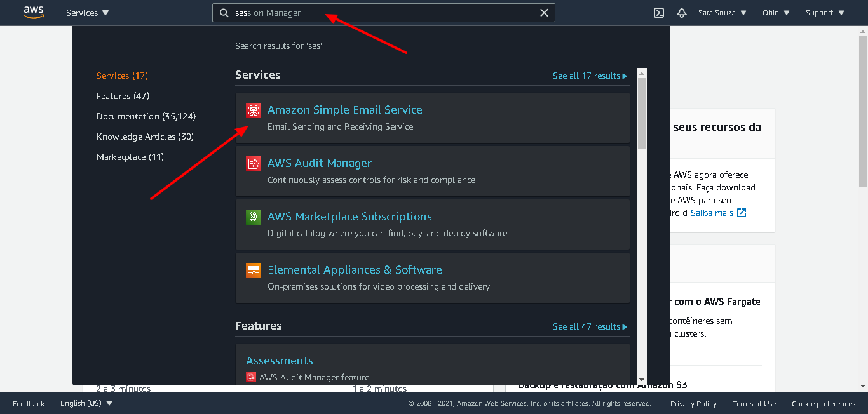
Task: Open the Assessments feature link
Action: [x=280, y=361]
